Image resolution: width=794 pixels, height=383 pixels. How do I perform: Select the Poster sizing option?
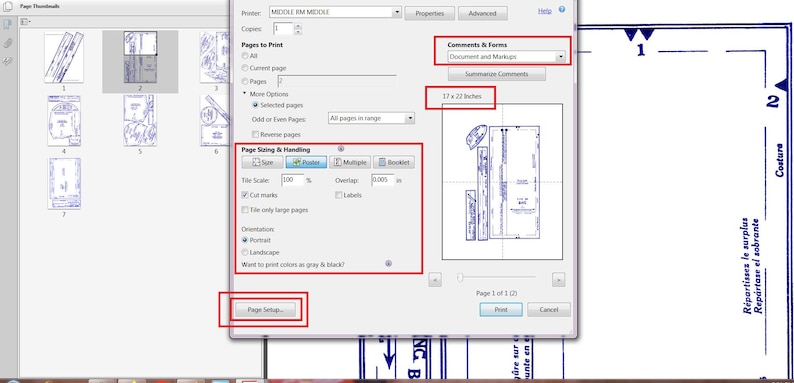[306, 163]
